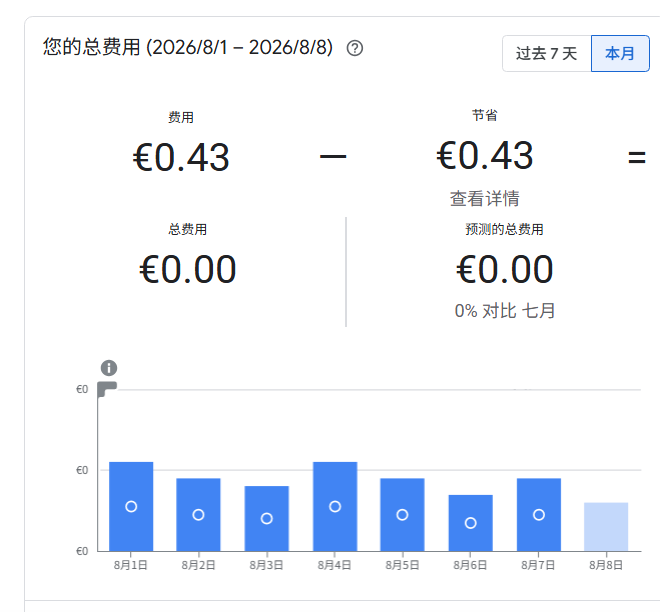The image size is (660, 612).
Task: Click the 节省 label
Action: [484, 115]
